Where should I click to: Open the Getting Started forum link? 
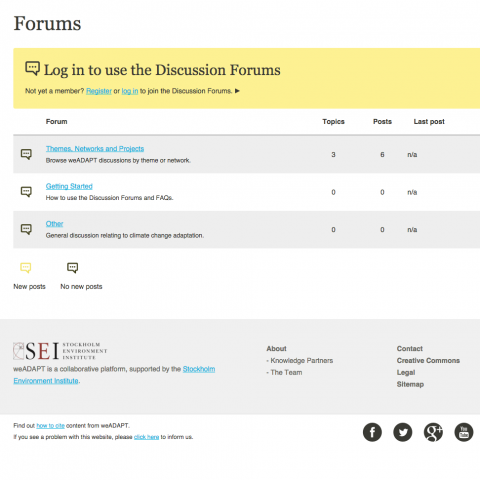click(69, 186)
